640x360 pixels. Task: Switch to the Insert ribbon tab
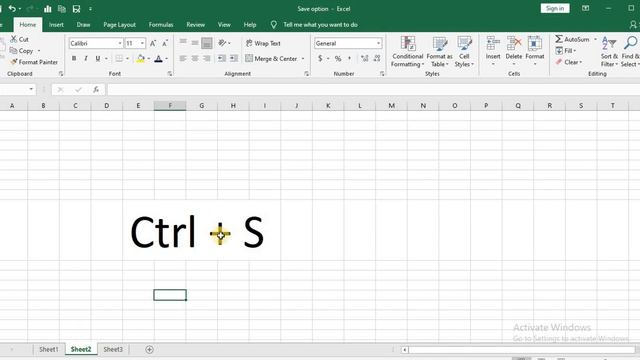pos(56,24)
